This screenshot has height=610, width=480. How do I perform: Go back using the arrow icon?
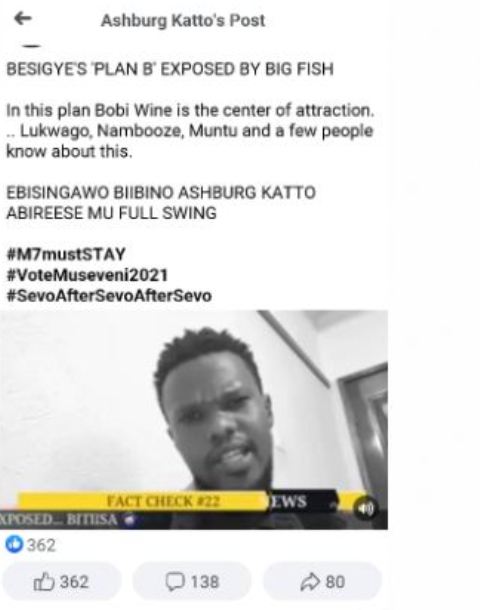pos(23,18)
